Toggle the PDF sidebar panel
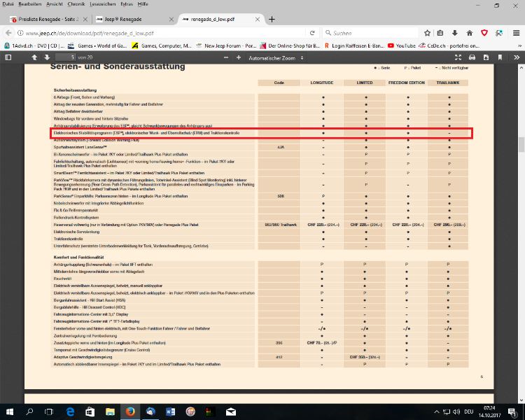 pyautogui.click(x=9, y=57)
